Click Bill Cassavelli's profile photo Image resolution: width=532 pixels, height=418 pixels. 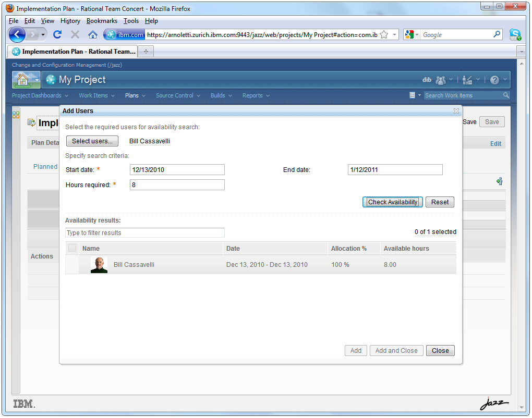(99, 265)
